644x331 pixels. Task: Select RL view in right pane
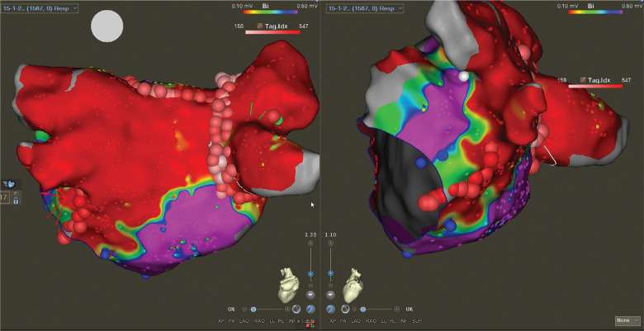coord(393,321)
